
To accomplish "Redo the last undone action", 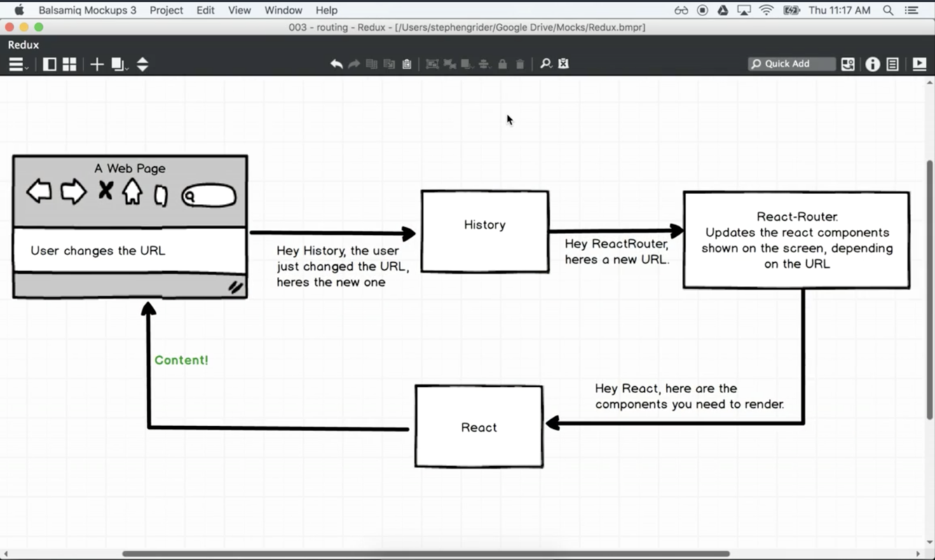I will tap(354, 64).
